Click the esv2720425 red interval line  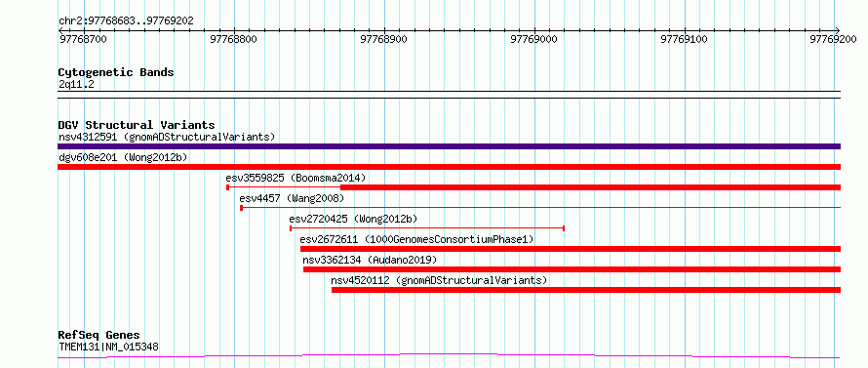(x=427, y=228)
